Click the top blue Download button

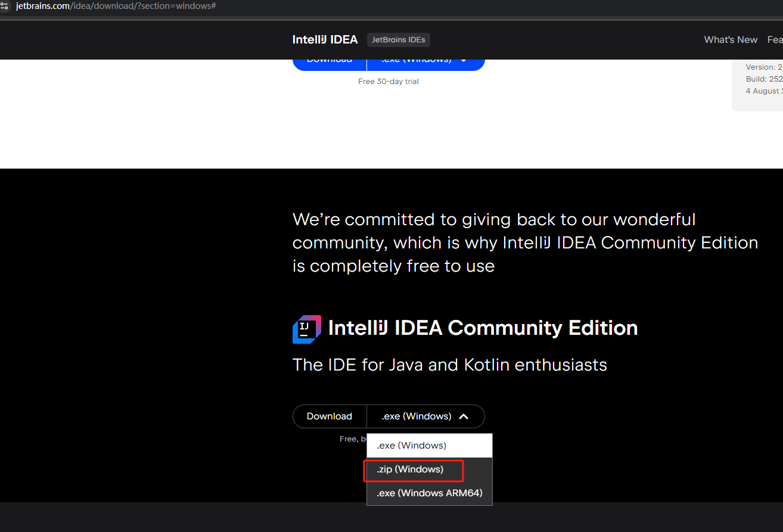[330, 64]
